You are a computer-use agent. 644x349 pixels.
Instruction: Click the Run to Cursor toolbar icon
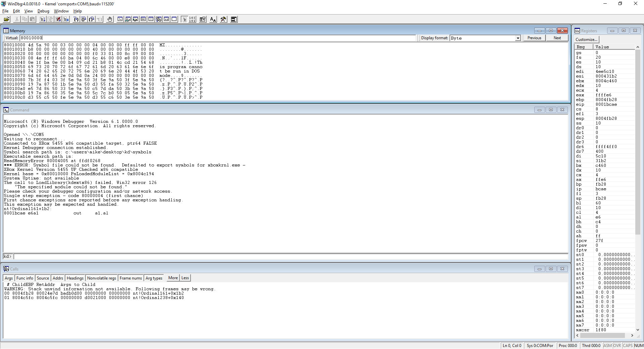click(x=100, y=19)
